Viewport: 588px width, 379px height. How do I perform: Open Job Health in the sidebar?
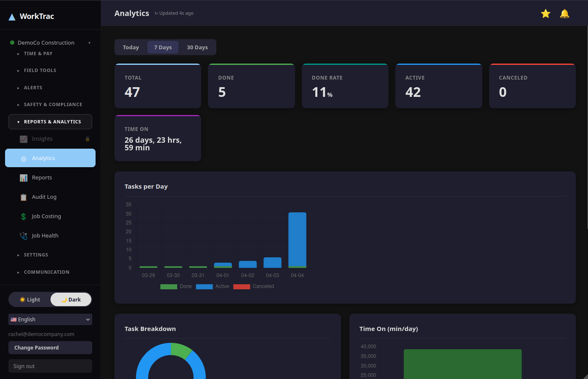point(50,236)
